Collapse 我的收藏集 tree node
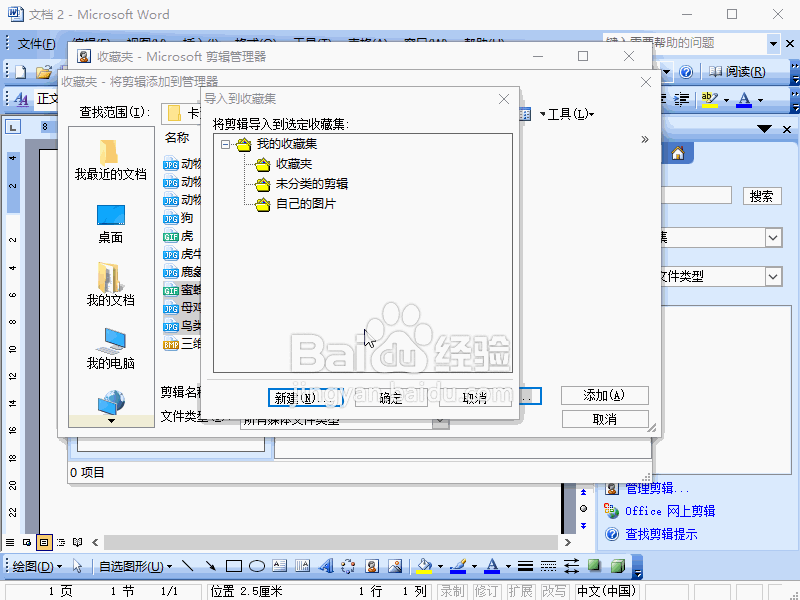Viewport: 800px width, 600px height. 225,144
